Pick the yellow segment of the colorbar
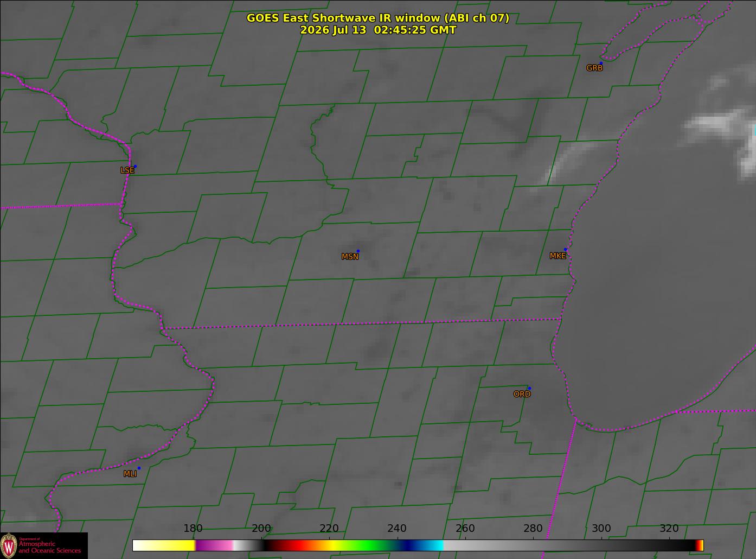 (x=164, y=545)
